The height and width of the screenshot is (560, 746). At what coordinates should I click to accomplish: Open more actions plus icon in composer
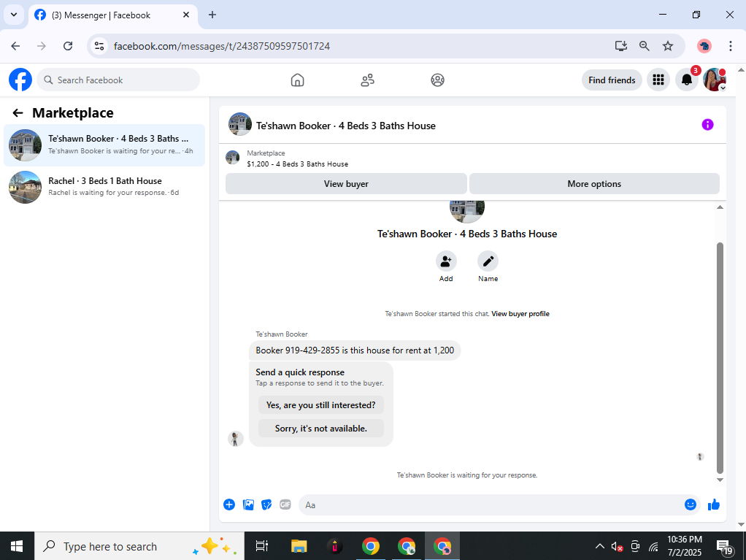point(229,505)
